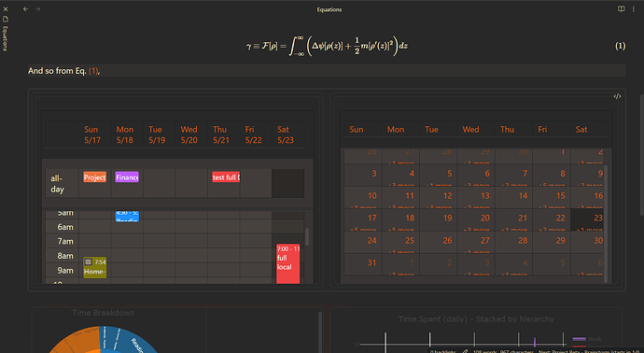Select day 10 in the month calendar

point(363,197)
